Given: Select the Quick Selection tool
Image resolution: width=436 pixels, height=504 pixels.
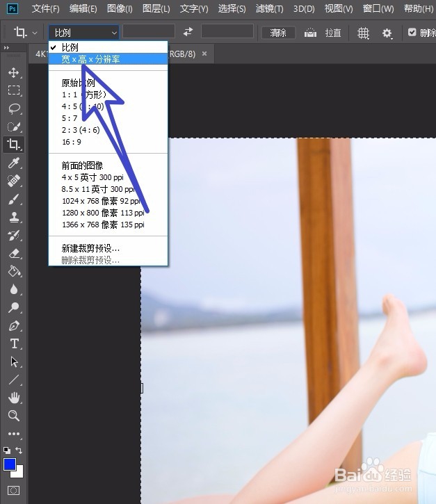Looking at the screenshot, I should point(14,127).
